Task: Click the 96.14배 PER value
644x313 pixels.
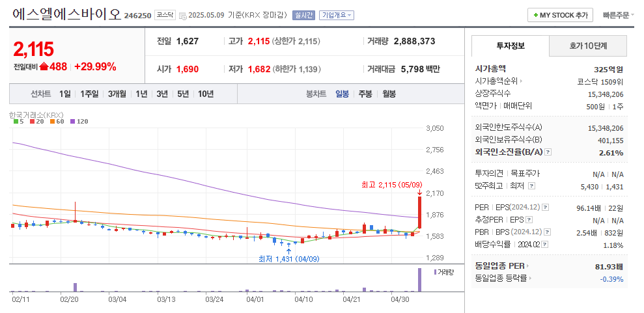Action: [589, 208]
